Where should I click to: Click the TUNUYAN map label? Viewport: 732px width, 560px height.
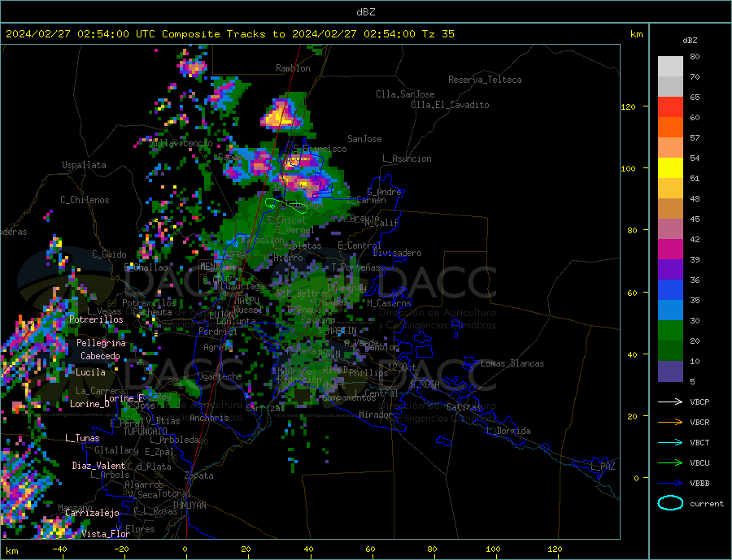(x=189, y=506)
